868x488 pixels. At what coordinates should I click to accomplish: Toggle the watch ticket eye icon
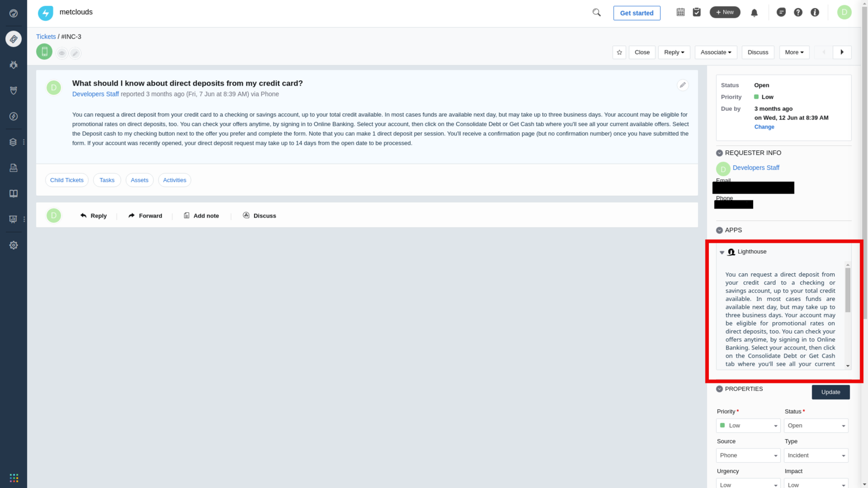tap(61, 53)
